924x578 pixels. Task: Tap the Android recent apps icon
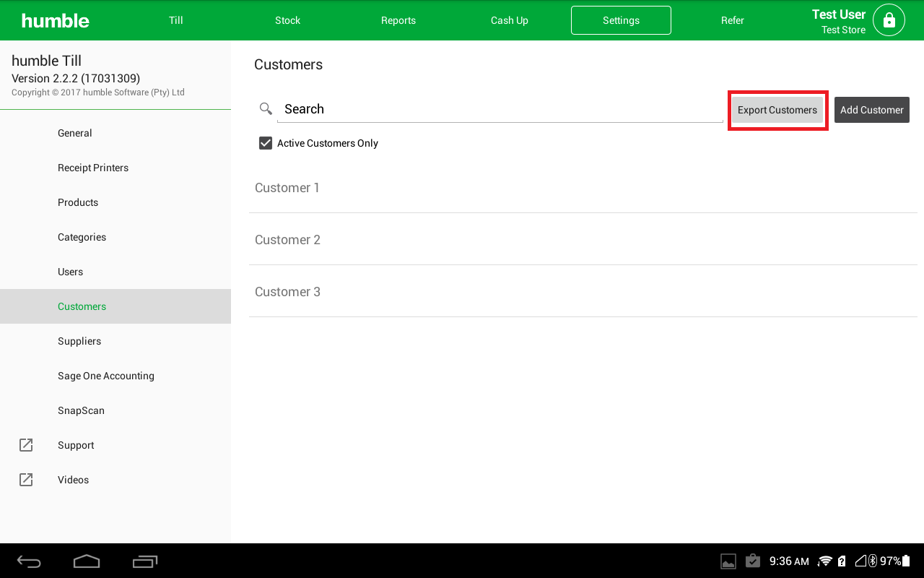[x=145, y=561]
